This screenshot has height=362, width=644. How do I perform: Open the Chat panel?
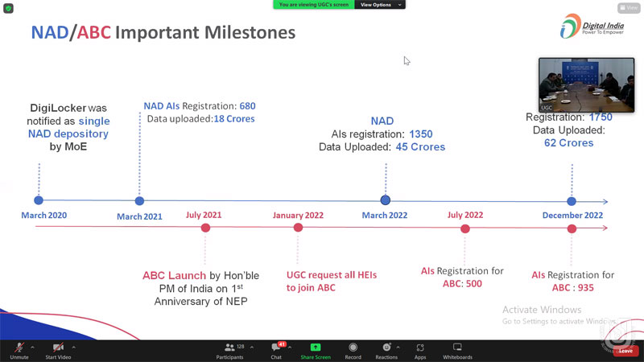(276, 351)
